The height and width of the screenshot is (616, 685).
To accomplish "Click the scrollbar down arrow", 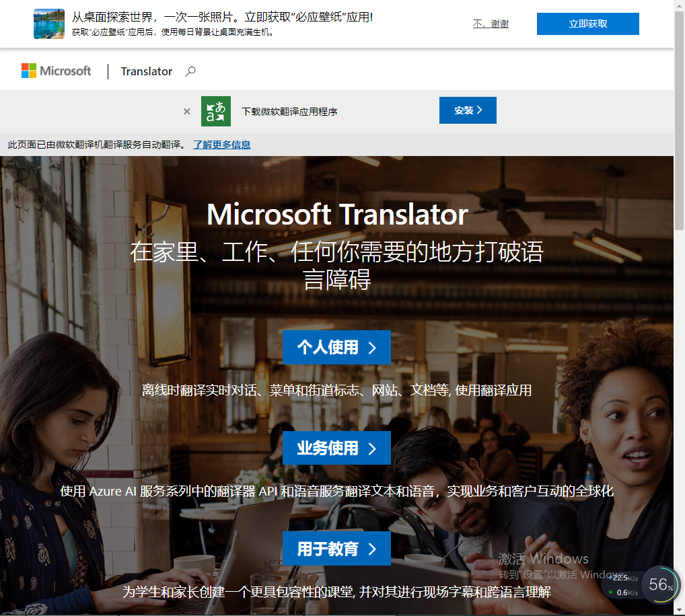I will (680, 610).
